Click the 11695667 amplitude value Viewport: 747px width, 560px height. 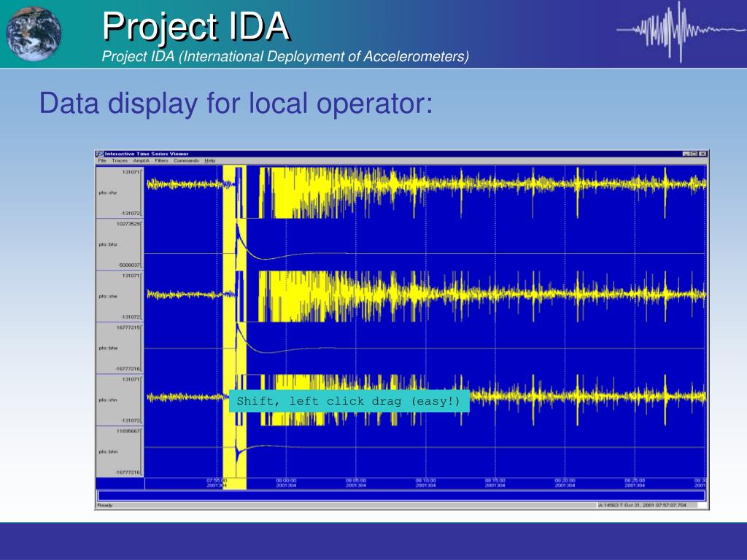(128, 431)
